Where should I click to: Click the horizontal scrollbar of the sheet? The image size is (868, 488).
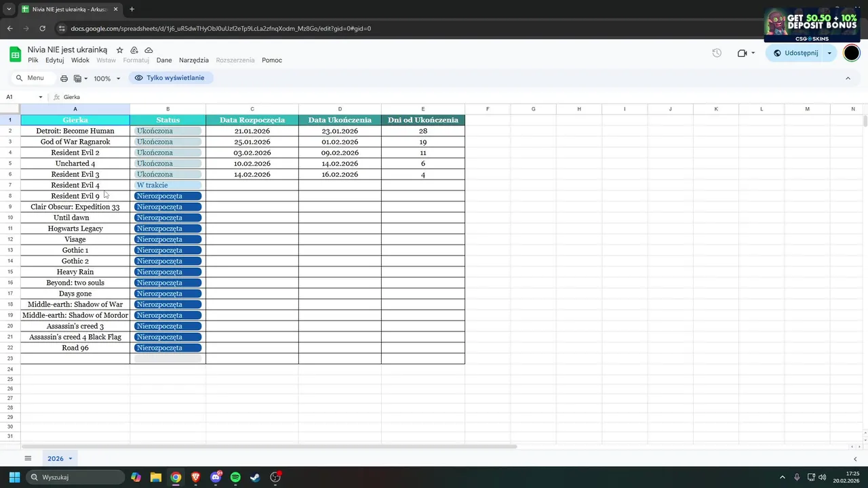(270, 447)
